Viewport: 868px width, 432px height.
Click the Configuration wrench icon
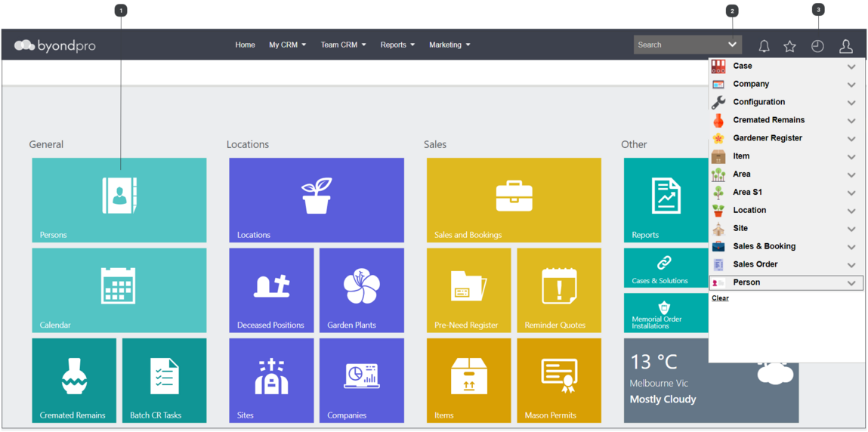point(718,102)
